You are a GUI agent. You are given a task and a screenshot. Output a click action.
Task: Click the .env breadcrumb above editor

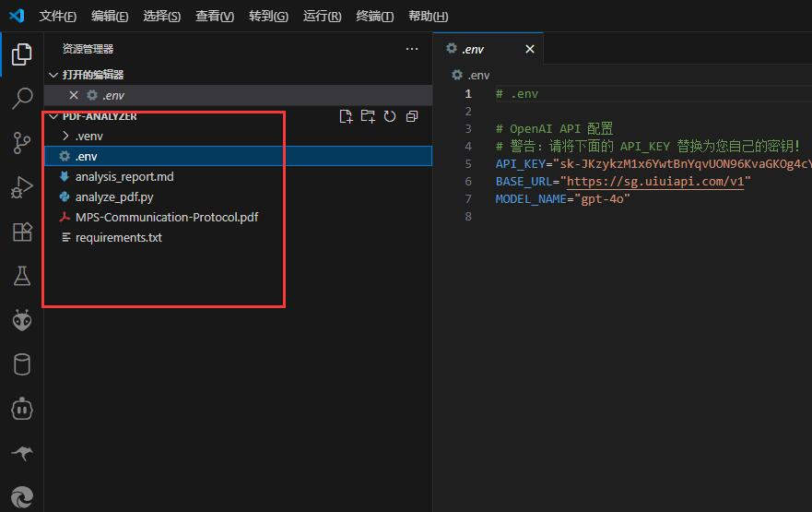tap(471, 75)
